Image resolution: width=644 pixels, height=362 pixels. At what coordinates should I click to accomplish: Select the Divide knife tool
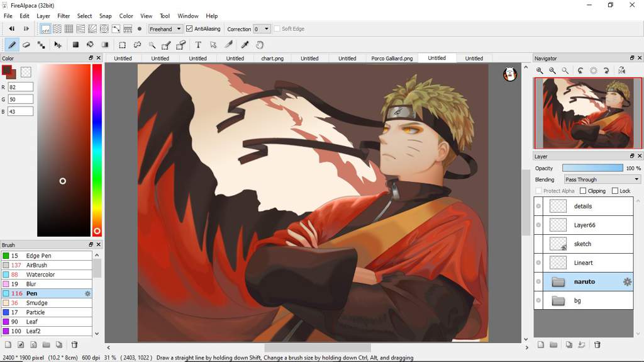(229, 45)
